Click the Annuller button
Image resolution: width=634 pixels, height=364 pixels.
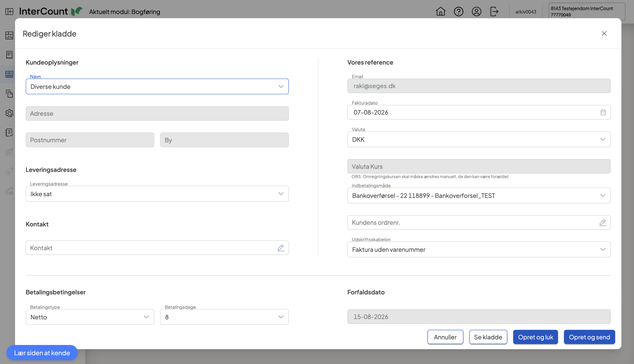point(445,337)
